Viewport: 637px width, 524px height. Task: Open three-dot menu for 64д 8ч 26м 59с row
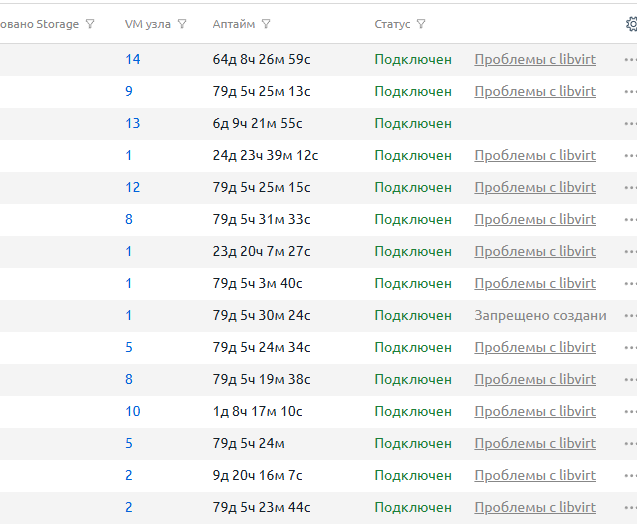(x=629, y=60)
